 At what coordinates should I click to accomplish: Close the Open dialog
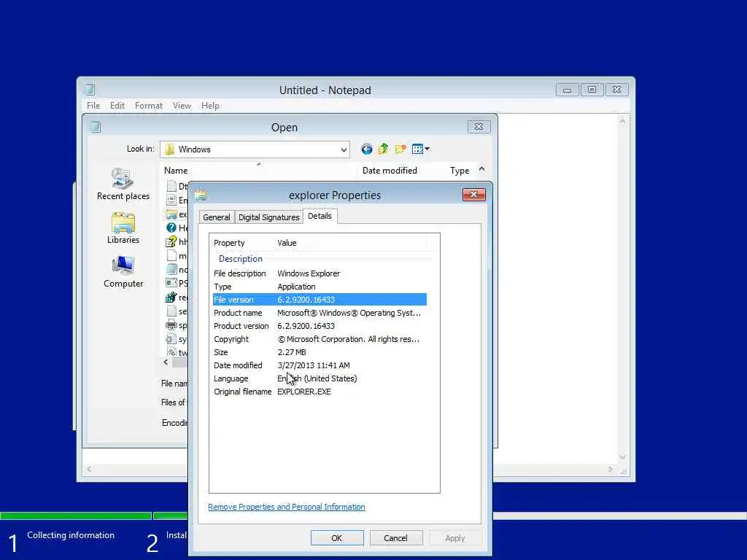[479, 127]
